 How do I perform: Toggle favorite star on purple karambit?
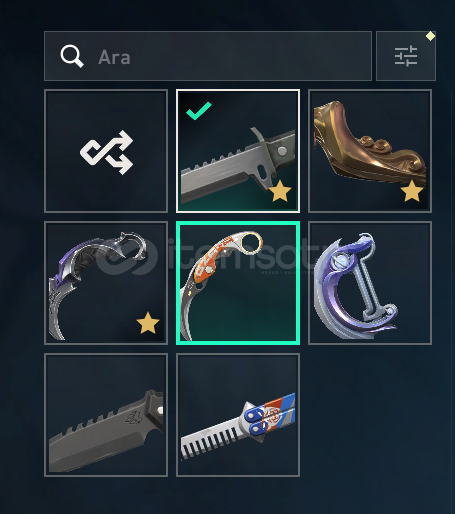pyautogui.click(x=148, y=323)
